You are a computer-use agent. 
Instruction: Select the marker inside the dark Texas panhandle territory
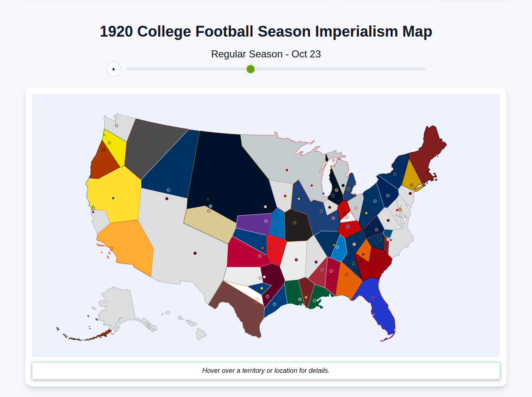pyautogui.click(x=264, y=277)
